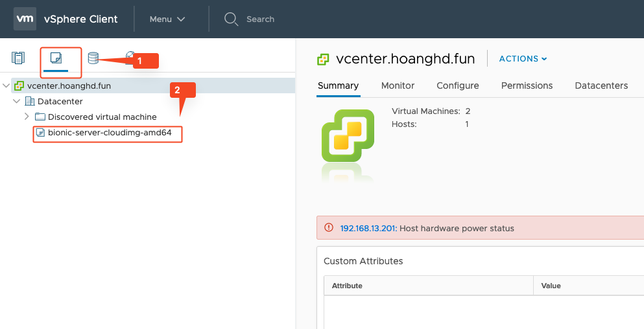Open the Configure tab
Image resolution: width=644 pixels, height=329 pixels.
(457, 85)
